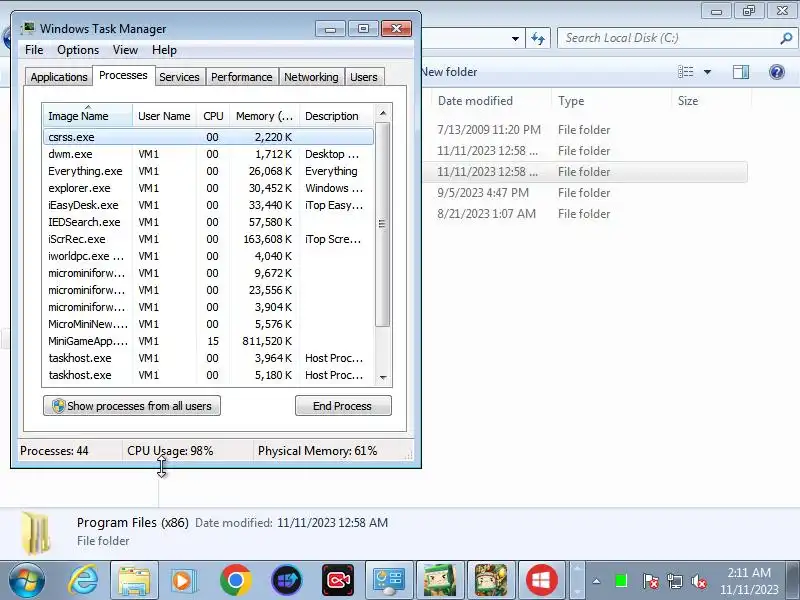800x600 pixels.
Task: Open Action Center flag tray icon
Action: pos(650,581)
